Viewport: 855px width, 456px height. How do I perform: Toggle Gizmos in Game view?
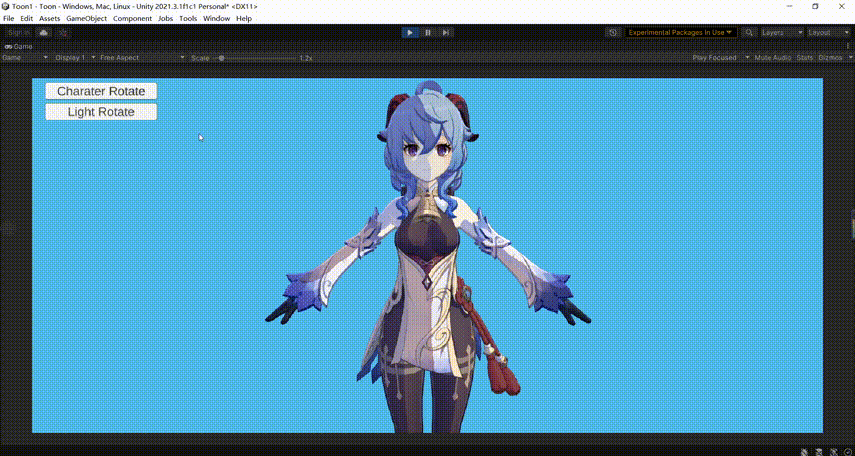[x=830, y=58]
